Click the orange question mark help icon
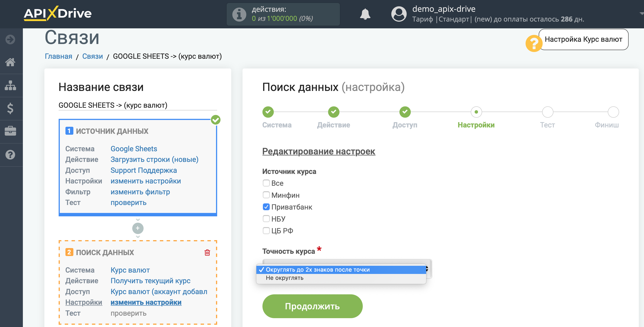Screen dimensions: 644x327 coord(534,44)
